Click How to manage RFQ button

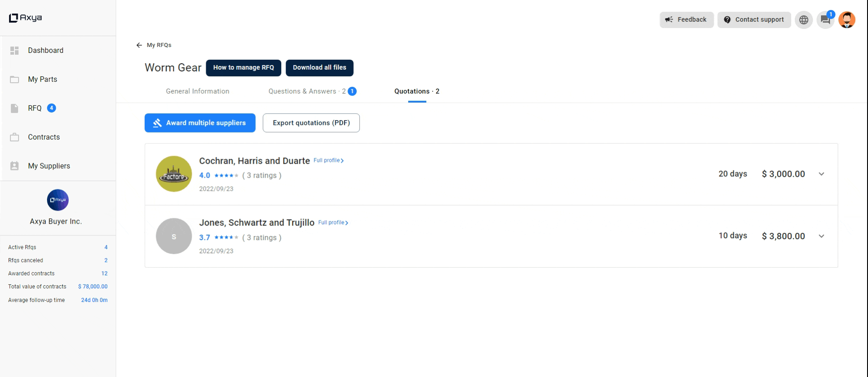tap(243, 68)
